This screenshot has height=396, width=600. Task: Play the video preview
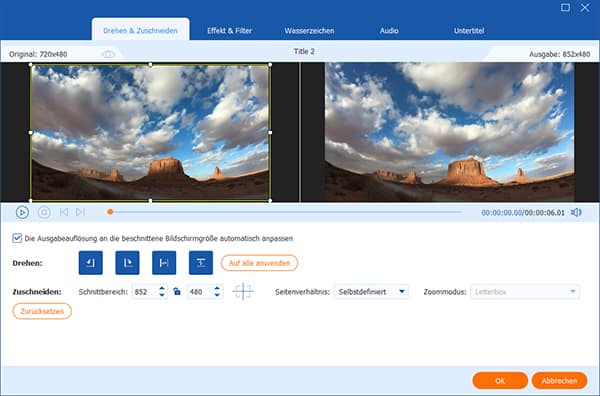coord(22,212)
